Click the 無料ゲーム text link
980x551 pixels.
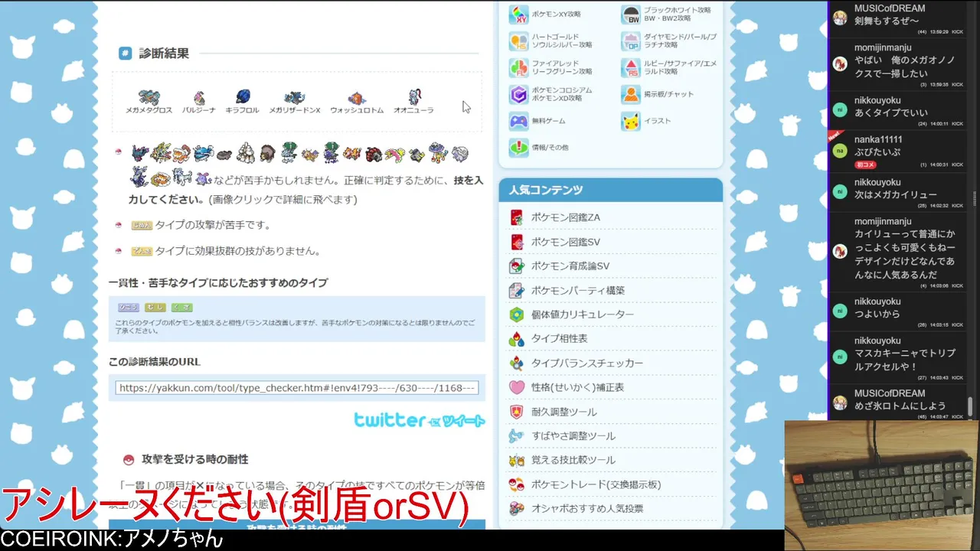(549, 121)
